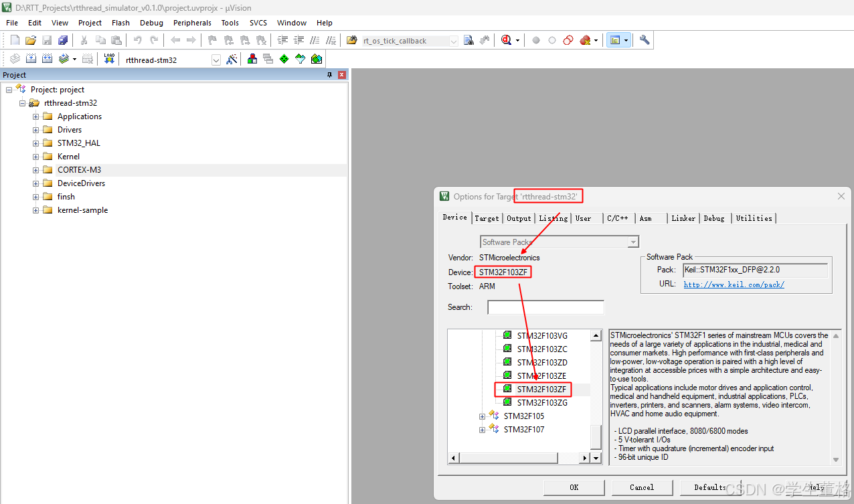This screenshot has width=854, height=504.
Task: Open the Batch Build dropdown arrow
Action: (x=74, y=59)
